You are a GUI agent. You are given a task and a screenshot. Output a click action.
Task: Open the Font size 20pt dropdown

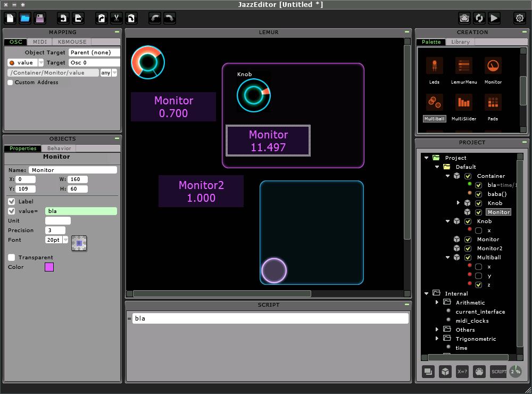pos(66,240)
